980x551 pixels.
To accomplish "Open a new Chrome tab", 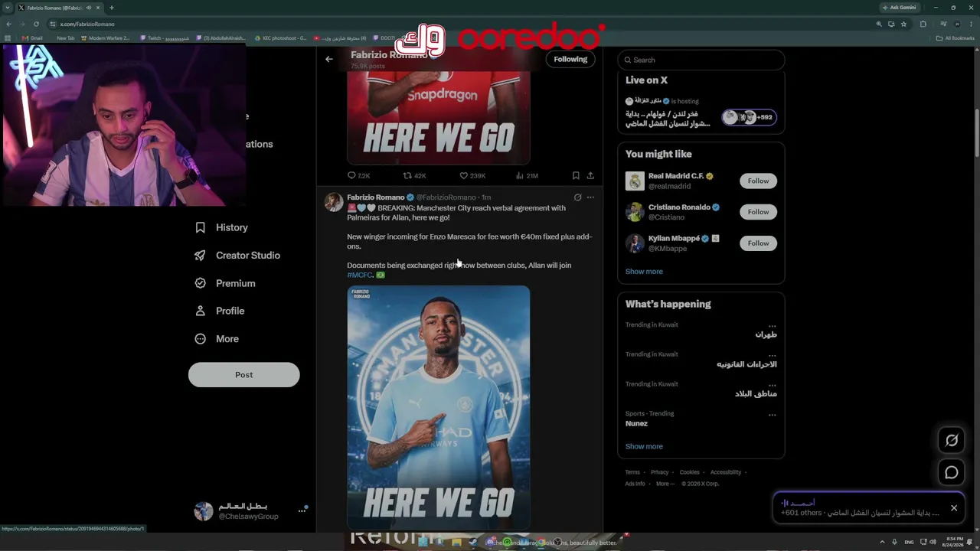I will pos(112,8).
